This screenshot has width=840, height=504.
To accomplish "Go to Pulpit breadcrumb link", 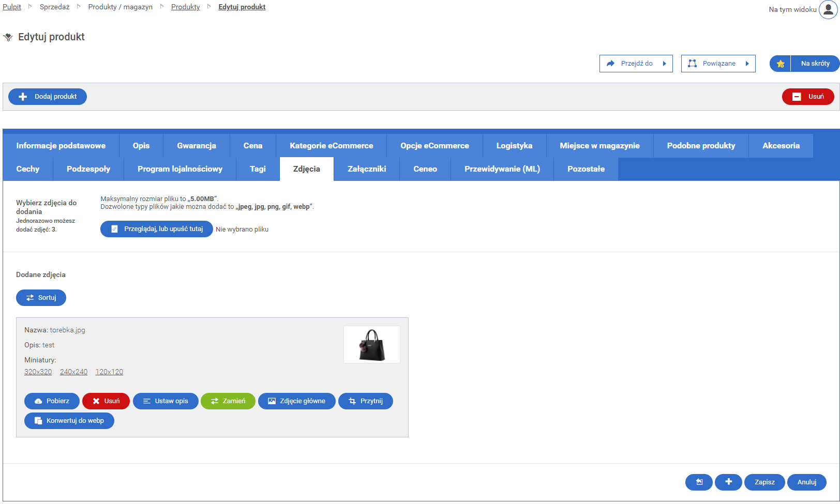I will click(12, 7).
